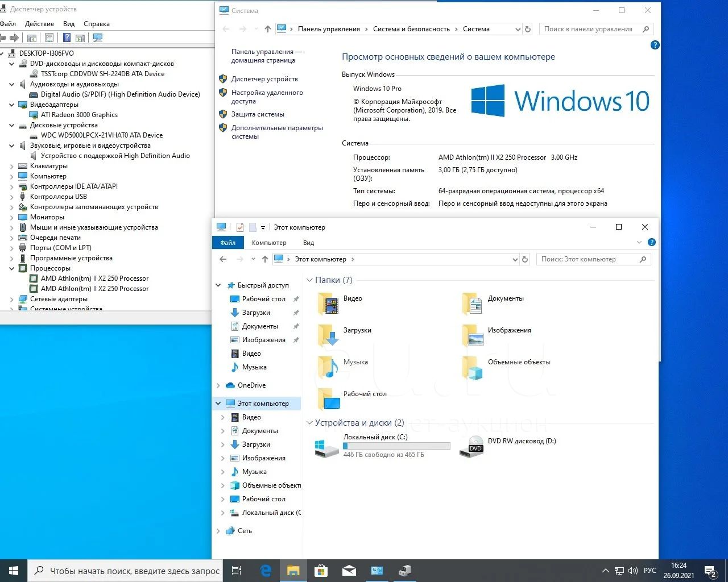728x582 pixels.
Task: Open Microsoft Edge from the taskbar
Action: tap(266, 571)
